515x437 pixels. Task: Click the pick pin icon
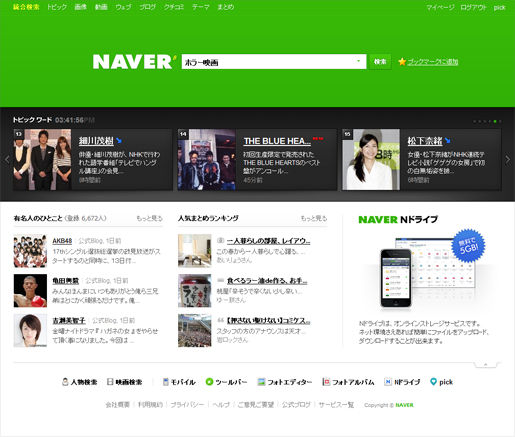[x=433, y=382]
